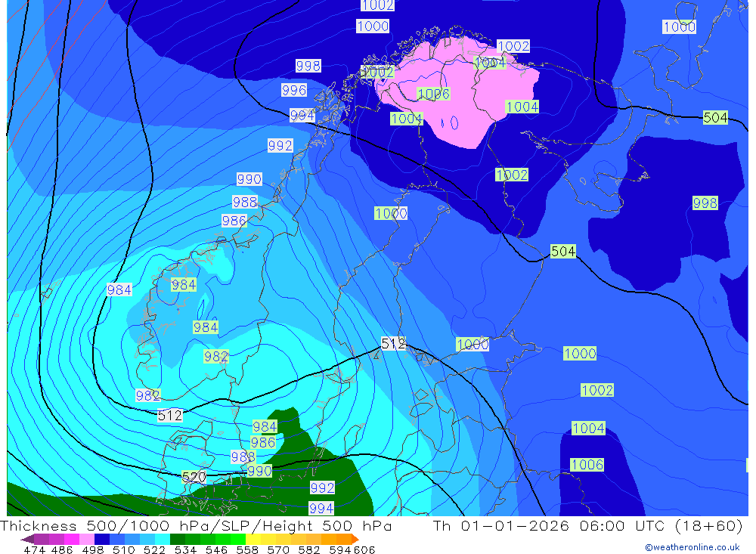Click the "Th 01-01-2026 06:00 UTC (18+60)" timestamp
This screenshot has width=756, height=554.
[x=587, y=525]
